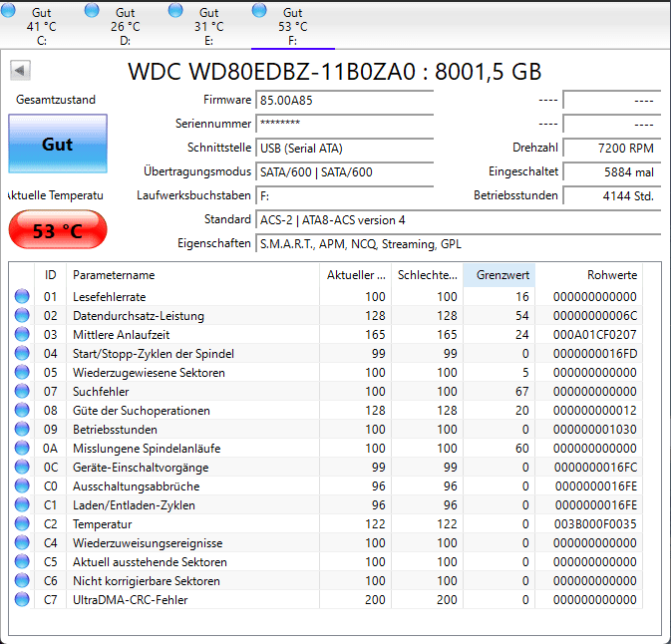Viewport: 671px width, 644px height.
Task: Click status orb of UltraDMA-CRC-Fehler row
Action: (x=22, y=599)
